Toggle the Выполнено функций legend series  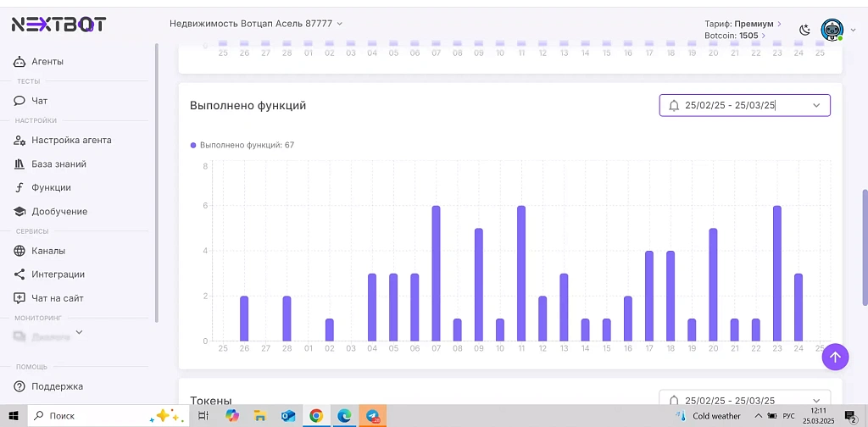coord(242,145)
